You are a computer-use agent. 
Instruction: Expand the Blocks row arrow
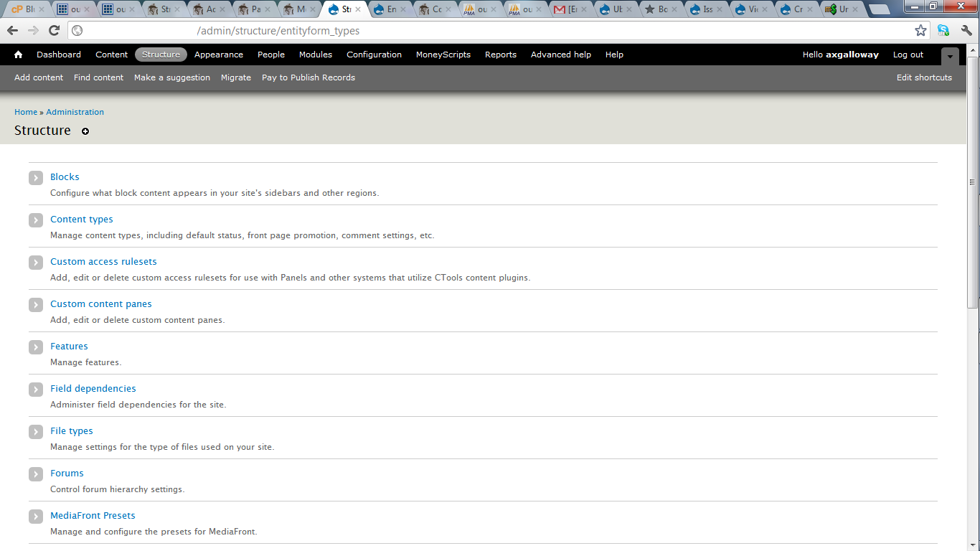point(35,177)
